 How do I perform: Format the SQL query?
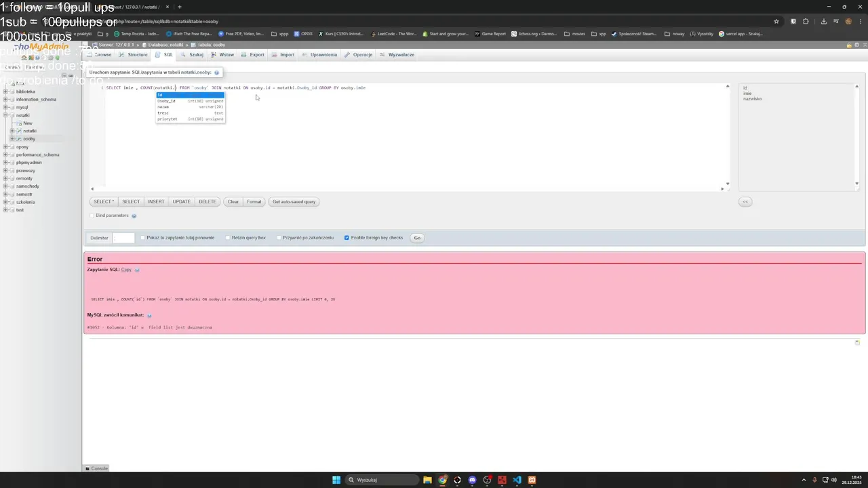click(254, 201)
